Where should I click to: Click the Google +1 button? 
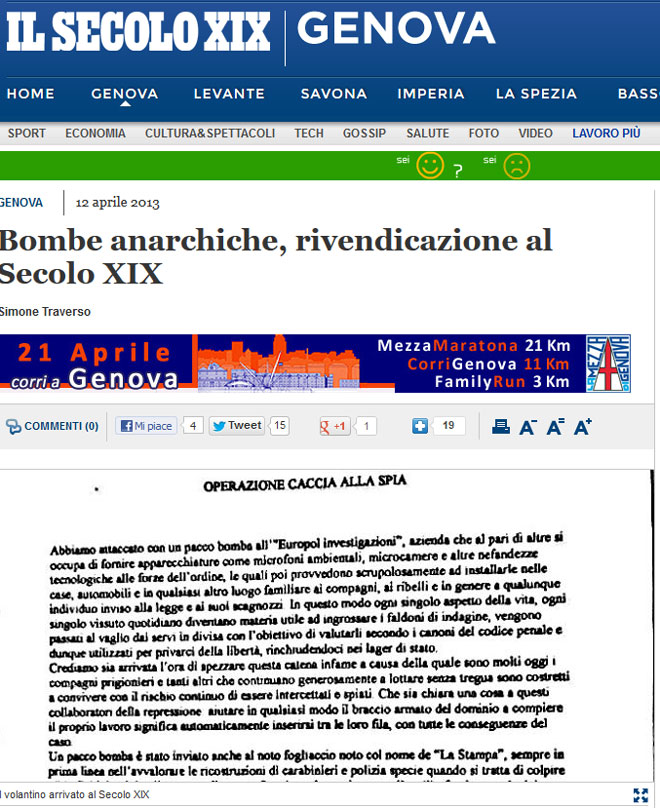tap(334, 426)
